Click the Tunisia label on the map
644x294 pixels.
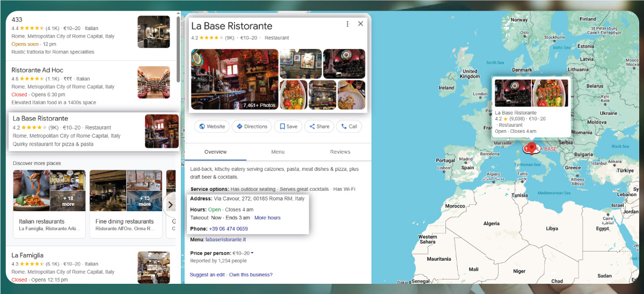click(x=519, y=195)
